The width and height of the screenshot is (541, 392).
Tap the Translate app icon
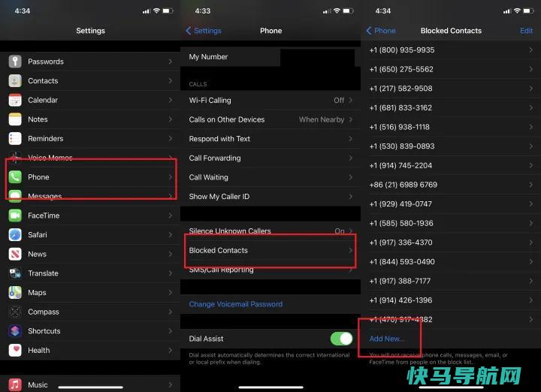[x=15, y=273]
